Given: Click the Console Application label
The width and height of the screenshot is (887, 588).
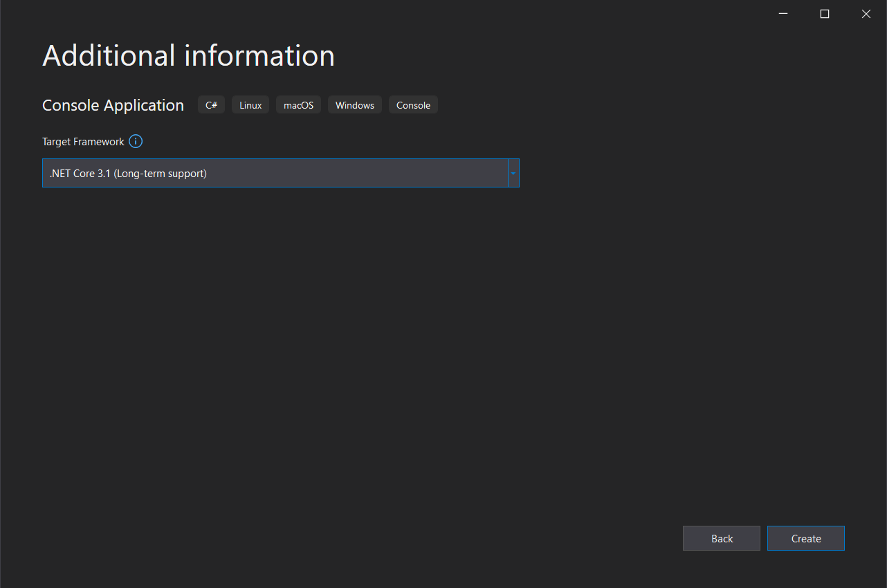Looking at the screenshot, I should 113,104.
